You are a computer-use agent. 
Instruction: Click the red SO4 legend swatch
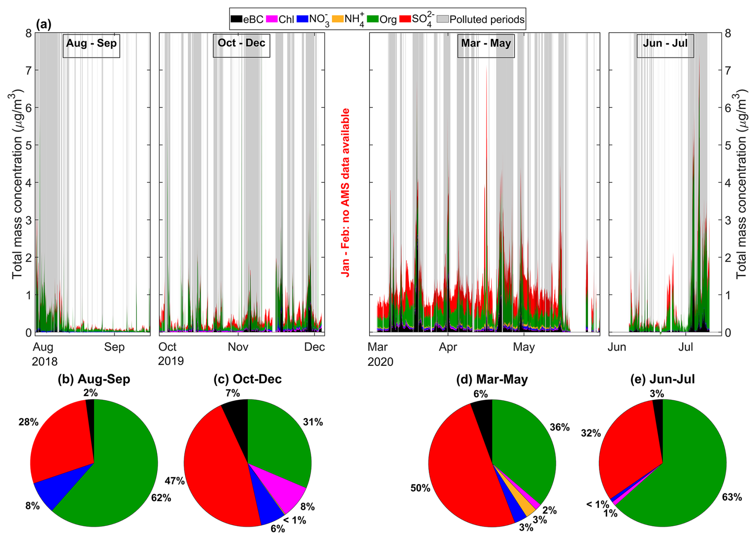pos(405,19)
